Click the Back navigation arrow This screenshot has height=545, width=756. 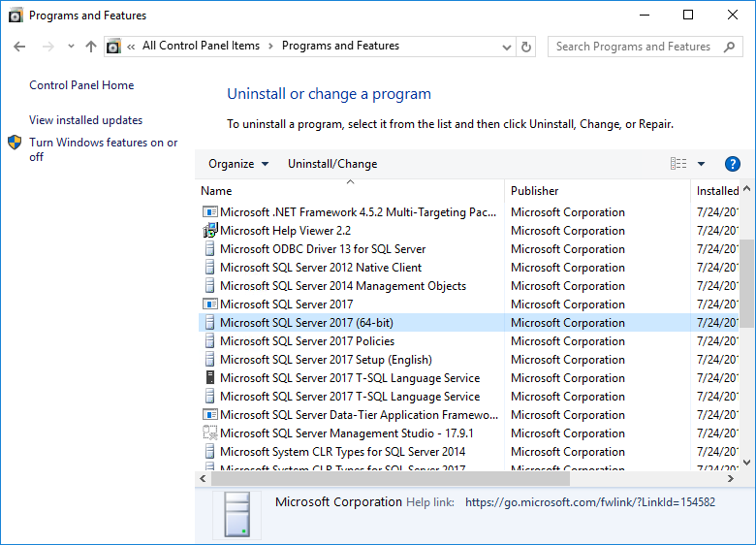(x=19, y=47)
